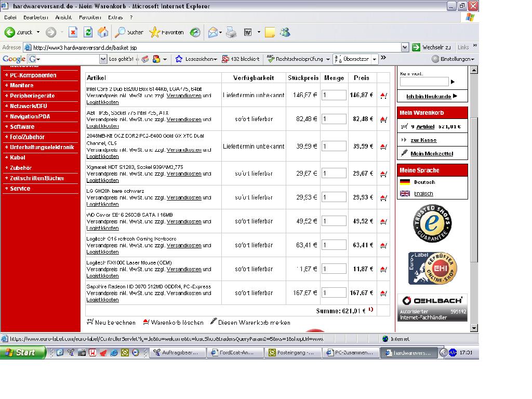Click the Messenger people icon
The image size is (532, 399).
click(x=285, y=32)
